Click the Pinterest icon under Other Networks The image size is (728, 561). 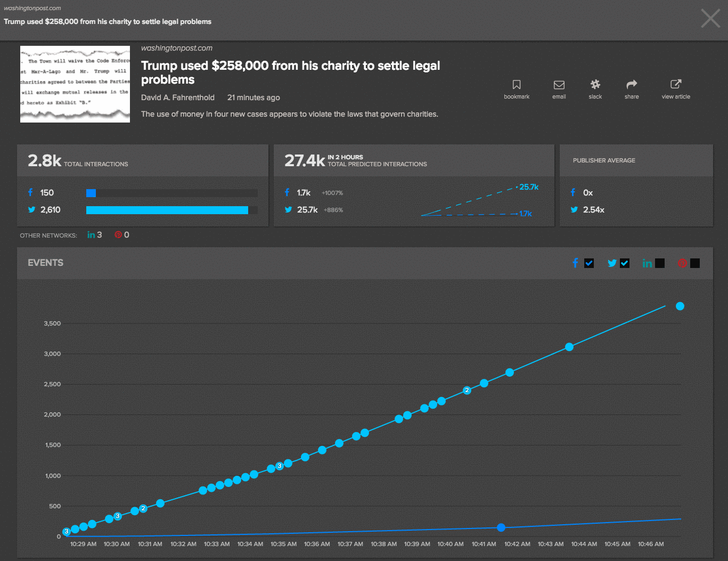[118, 235]
